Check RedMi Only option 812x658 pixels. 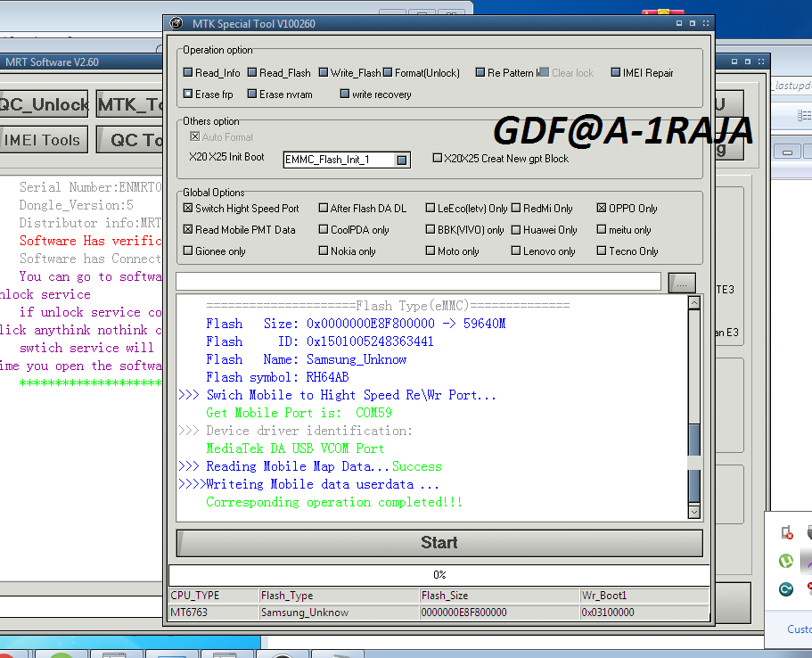tap(516, 208)
